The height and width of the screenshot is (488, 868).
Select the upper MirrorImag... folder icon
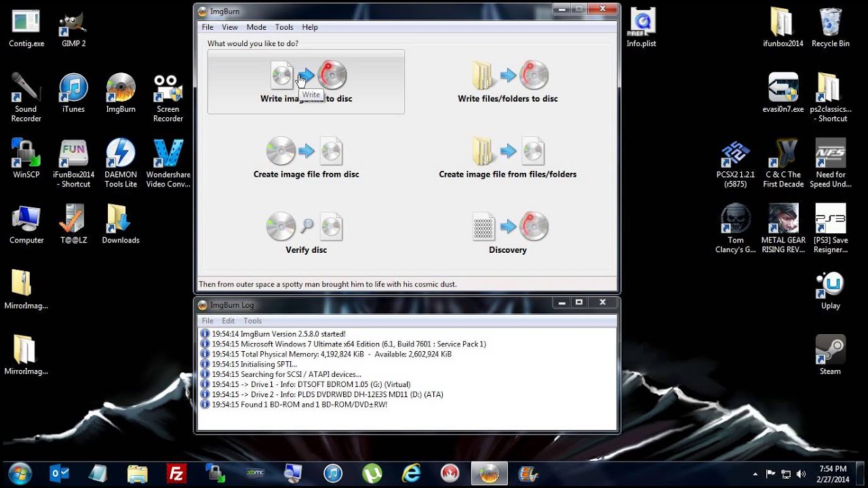pos(26,290)
